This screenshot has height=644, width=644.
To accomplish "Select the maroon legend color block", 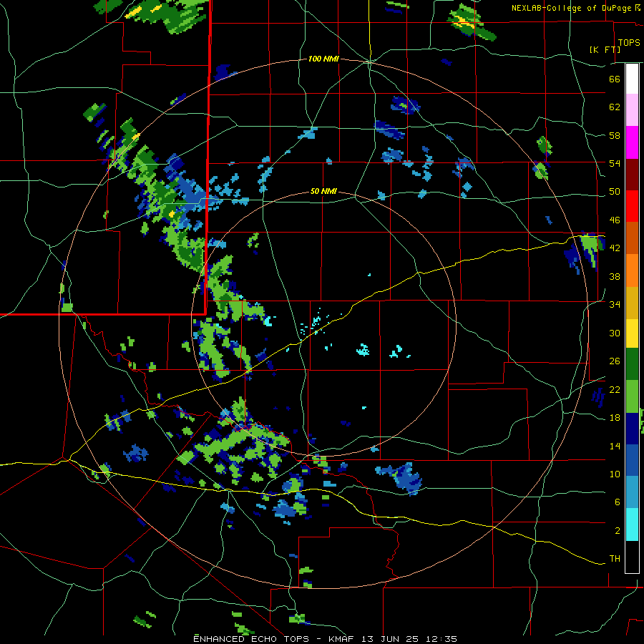I will pos(632,174).
